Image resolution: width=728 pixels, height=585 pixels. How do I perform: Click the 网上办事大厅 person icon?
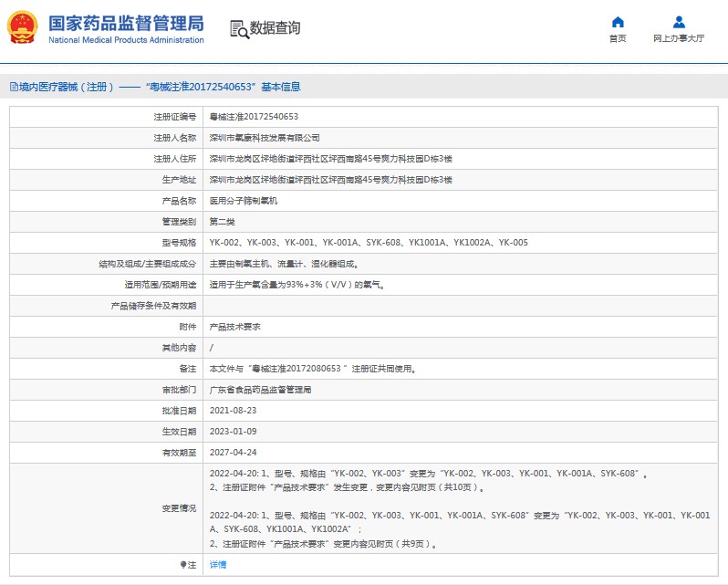[679, 22]
